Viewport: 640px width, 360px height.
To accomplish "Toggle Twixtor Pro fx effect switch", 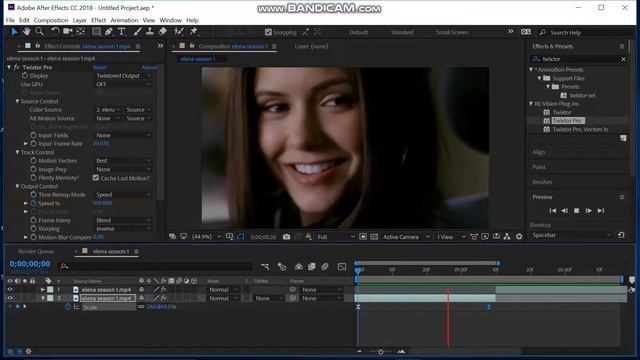I will (17, 67).
